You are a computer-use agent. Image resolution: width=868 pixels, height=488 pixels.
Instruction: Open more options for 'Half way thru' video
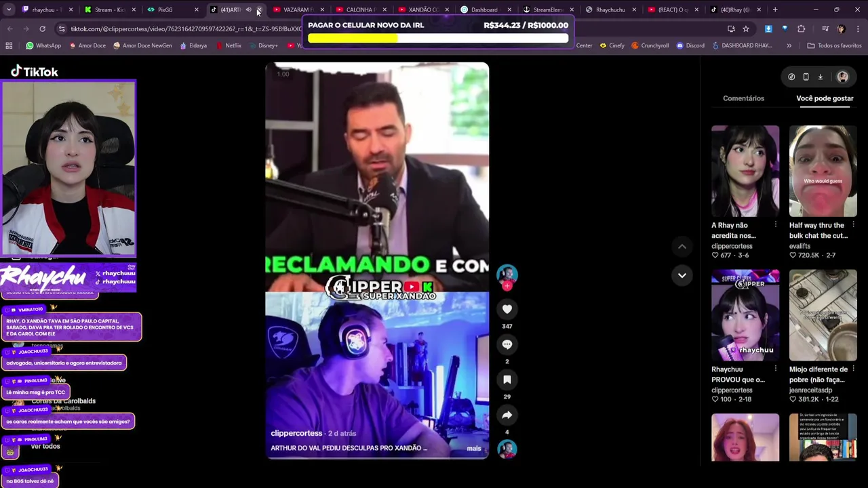click(853, 224)
